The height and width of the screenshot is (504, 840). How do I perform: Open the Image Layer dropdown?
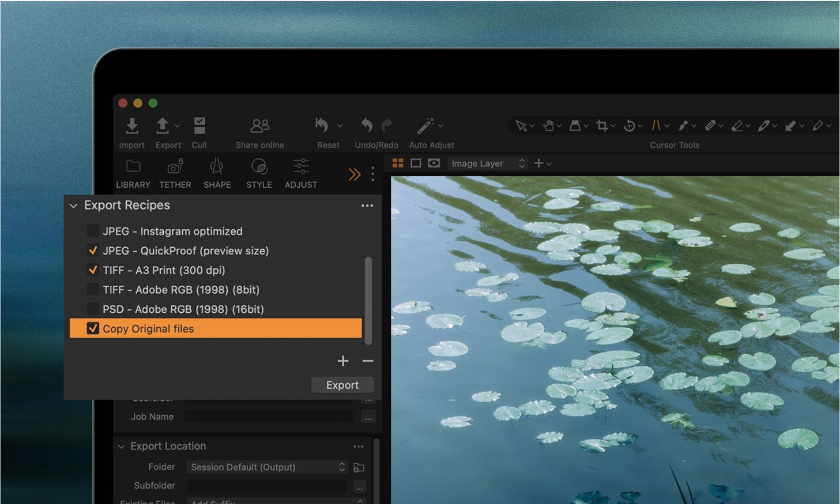pos(488,164)
